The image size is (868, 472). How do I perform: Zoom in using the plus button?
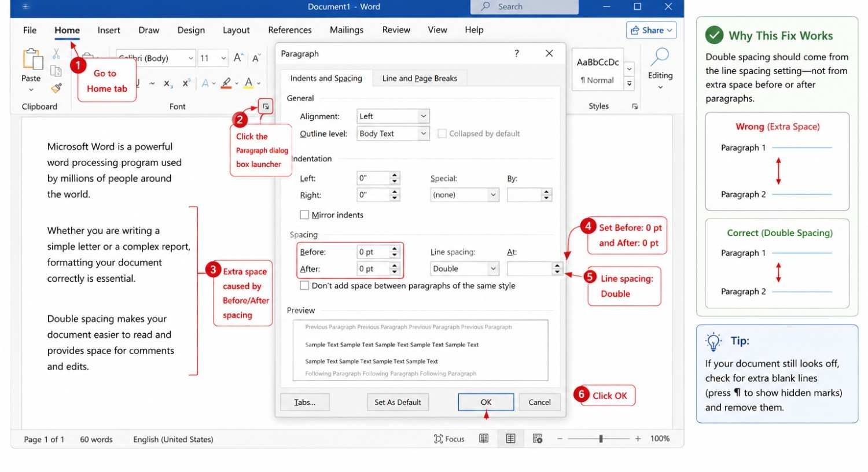click(638, 439)
